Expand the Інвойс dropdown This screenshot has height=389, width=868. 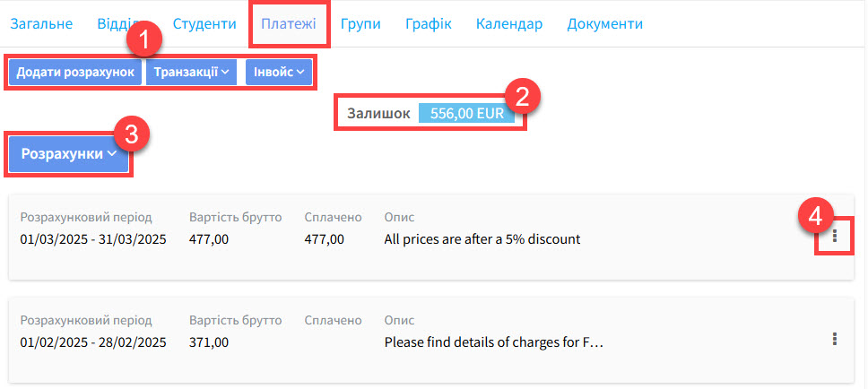coord(279,72)
